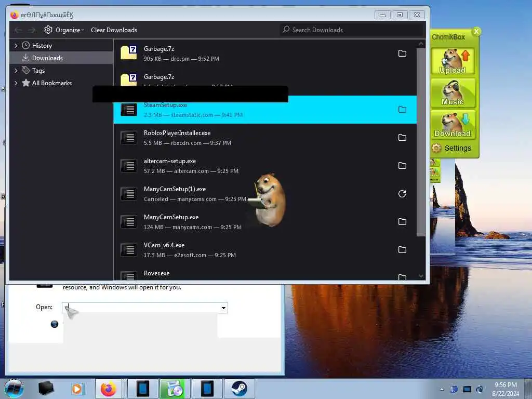Select the Rover.exe download entry

point(265,273)
